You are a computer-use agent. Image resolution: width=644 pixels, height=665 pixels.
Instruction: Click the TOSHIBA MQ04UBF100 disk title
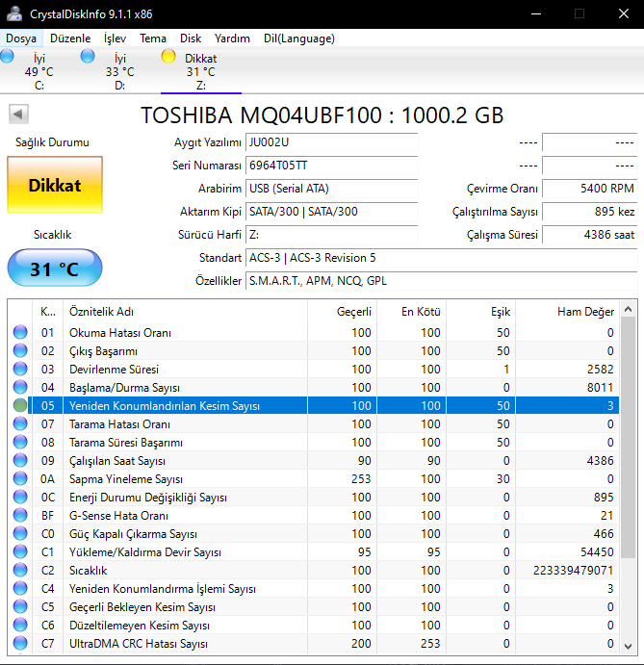tap(322, 115)
